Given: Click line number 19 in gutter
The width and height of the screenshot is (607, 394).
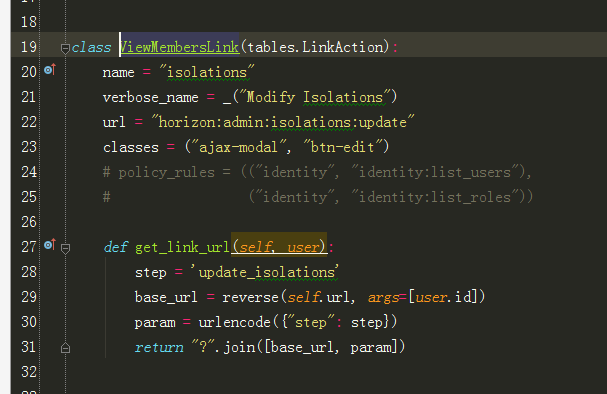Looking at the screenshot, I should [x=29, y=47].
